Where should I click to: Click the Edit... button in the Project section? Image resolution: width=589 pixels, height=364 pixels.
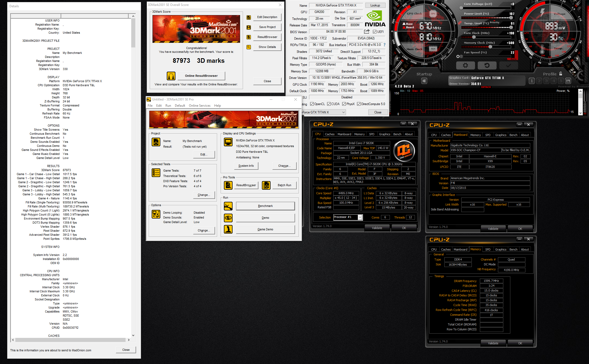coord(204,155)
